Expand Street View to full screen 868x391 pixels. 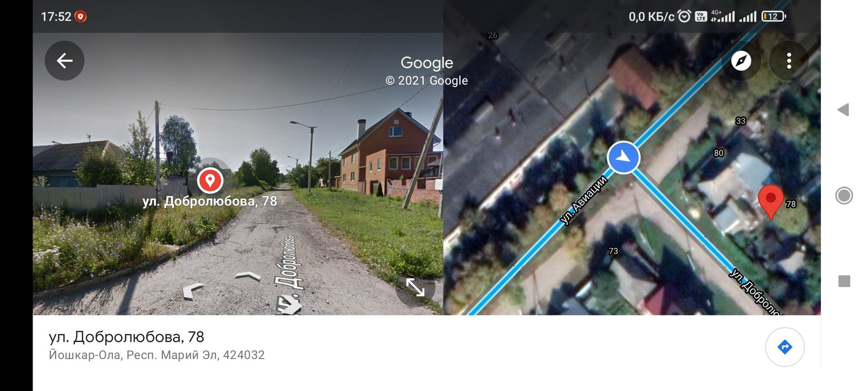[415, 287]
